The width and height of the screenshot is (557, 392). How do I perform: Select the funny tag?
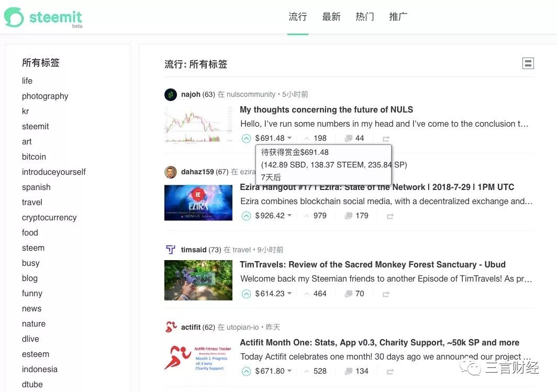pyautogui.click(x=32, y=293)
